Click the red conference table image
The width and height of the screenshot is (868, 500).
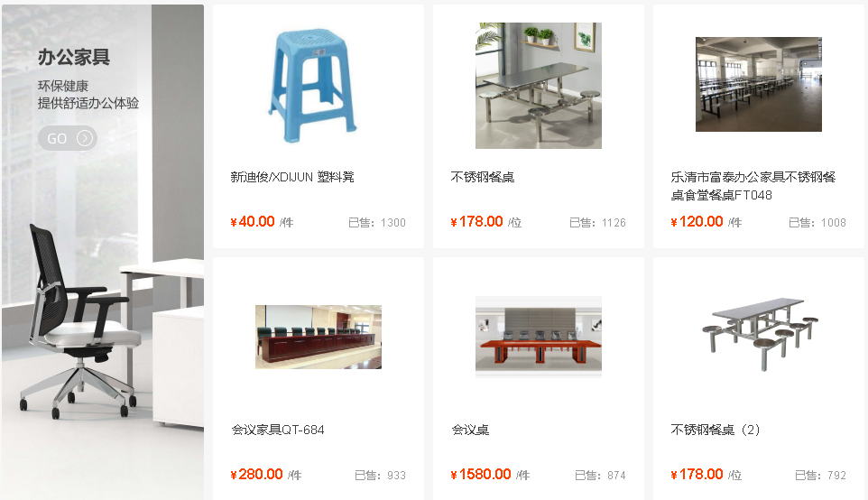click(538, 337)
